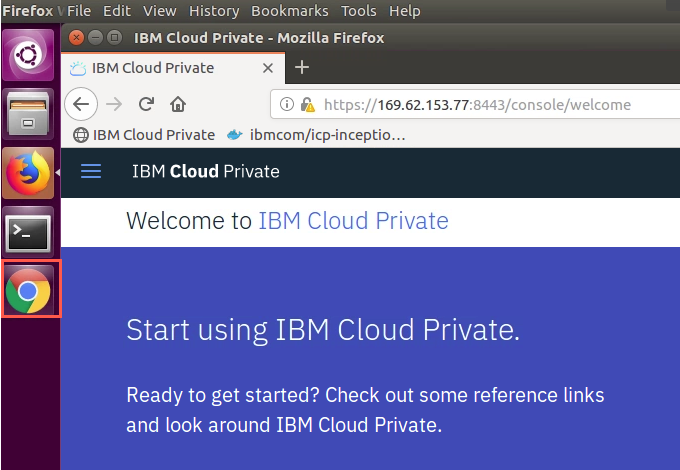Screen dimensions: 680x470
Task: Show site information via the info icon
Action: click(x=287, y=104)
